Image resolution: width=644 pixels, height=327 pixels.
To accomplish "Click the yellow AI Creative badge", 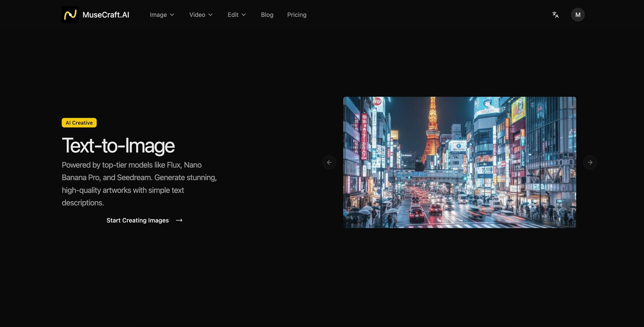I will [79, 123].
